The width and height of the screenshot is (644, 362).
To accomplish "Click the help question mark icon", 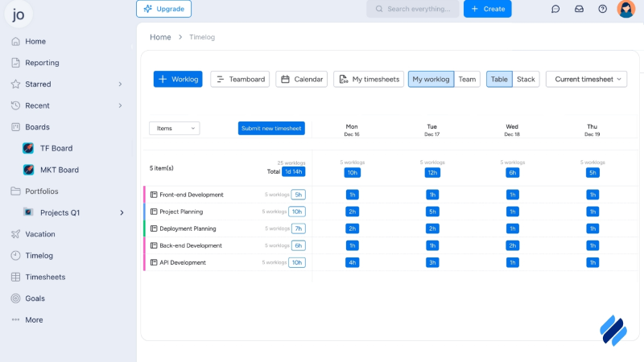I will (x=602, y=9).
